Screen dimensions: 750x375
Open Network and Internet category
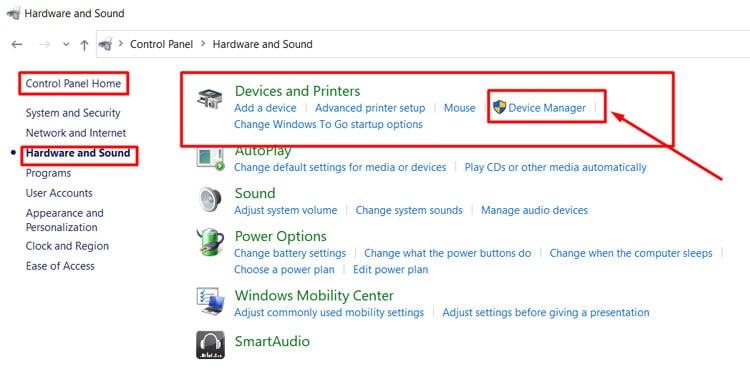76,133
